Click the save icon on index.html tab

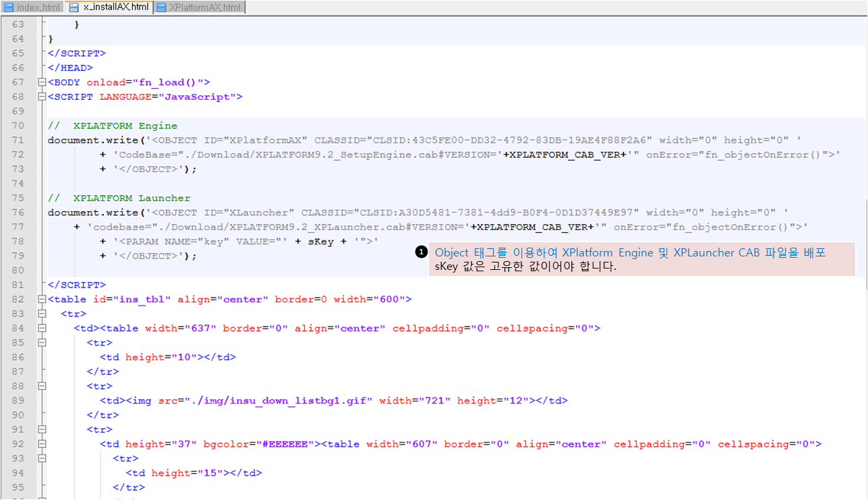pos(9,8)
